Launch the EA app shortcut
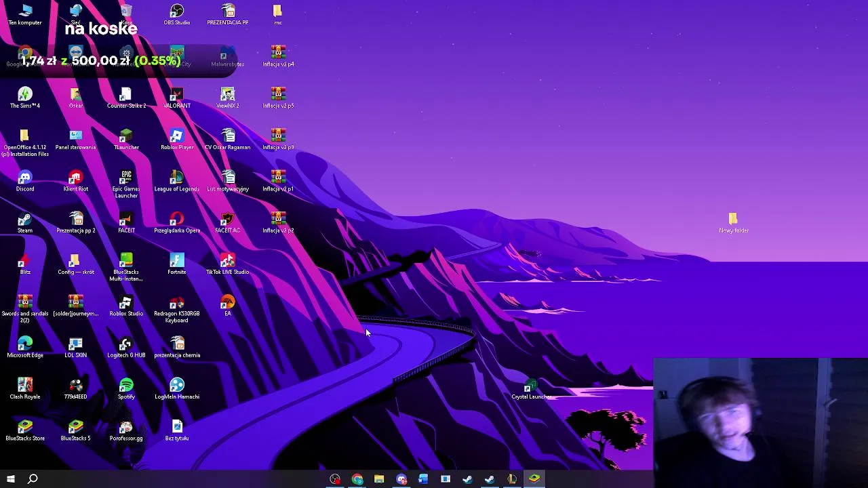The image size is (868, 488). [x=228, y=305]
